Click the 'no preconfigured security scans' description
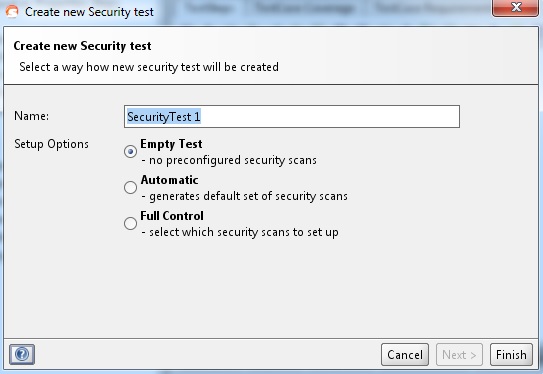Screen dimensions: 543x374 [x=229, y=160]
